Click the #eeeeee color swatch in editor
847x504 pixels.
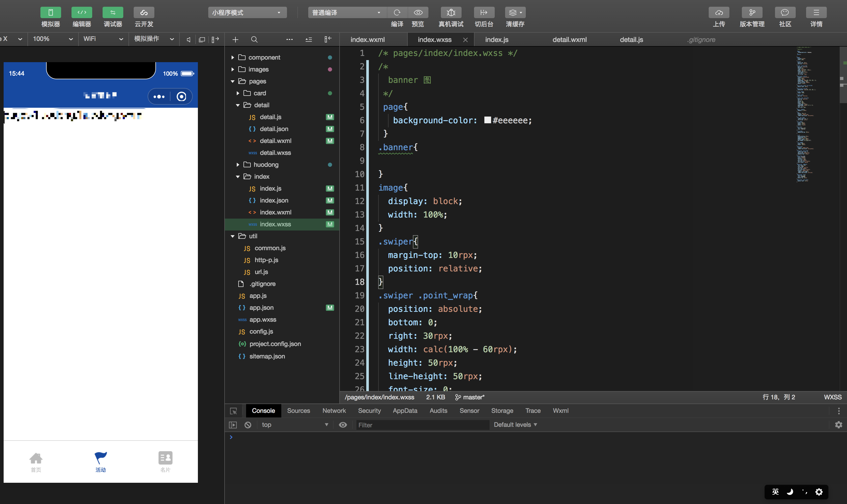click(x=487, y=120)
